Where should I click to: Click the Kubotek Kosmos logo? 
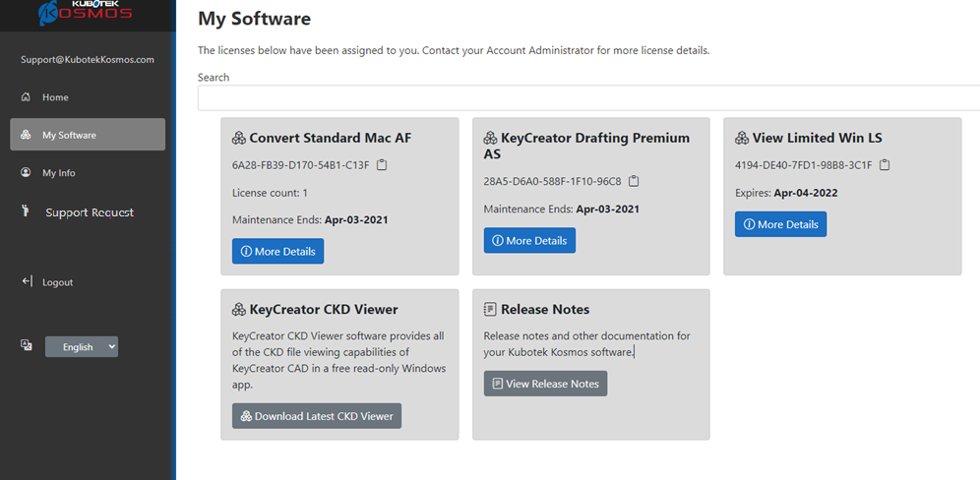(86, 13)
